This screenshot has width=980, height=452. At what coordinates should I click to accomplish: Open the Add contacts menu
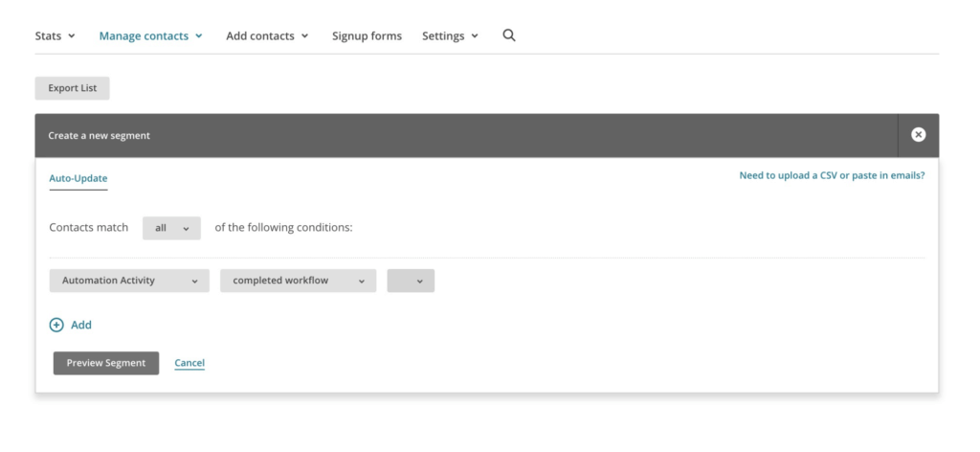[267, 36]
